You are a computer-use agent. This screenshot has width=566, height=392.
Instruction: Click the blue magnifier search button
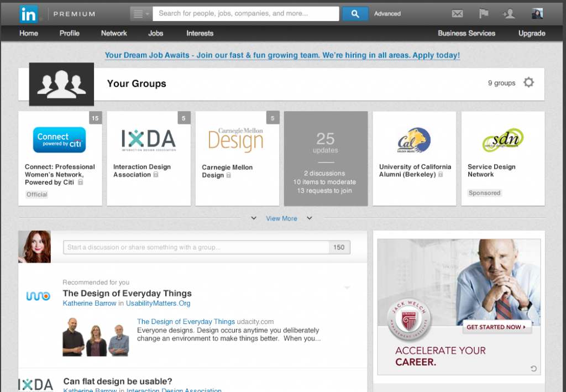355,14
